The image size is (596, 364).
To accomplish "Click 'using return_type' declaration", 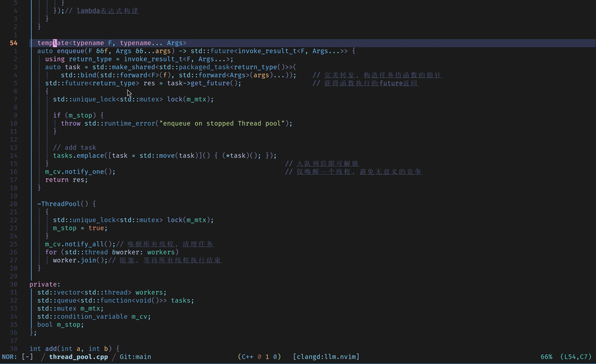I will point(78,59).
